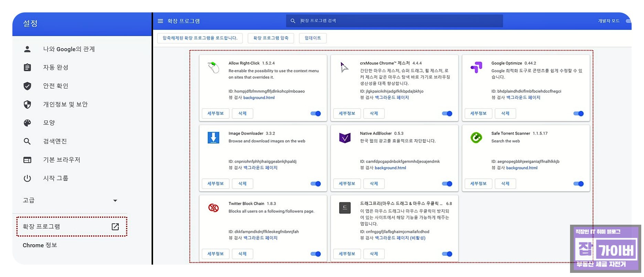
Task: Open 세부정보 for Google Optimize
Action: pyautogui.click(x=479, y=114)
